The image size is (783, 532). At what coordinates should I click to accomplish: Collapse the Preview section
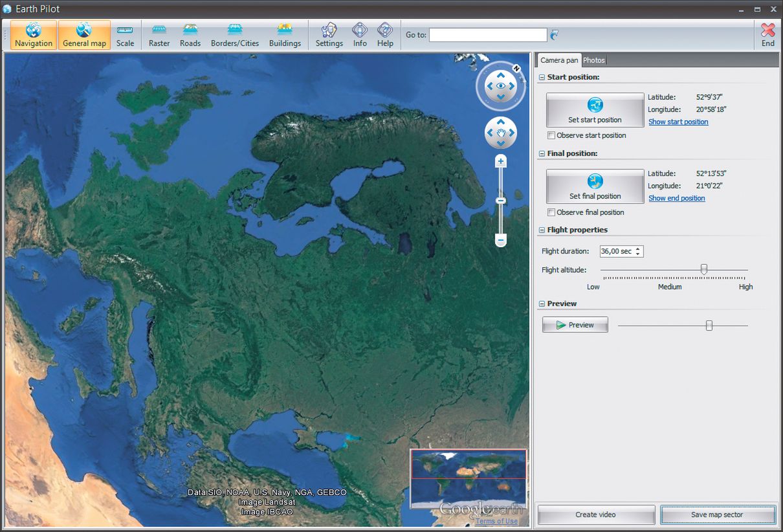(x=542, y=304)
